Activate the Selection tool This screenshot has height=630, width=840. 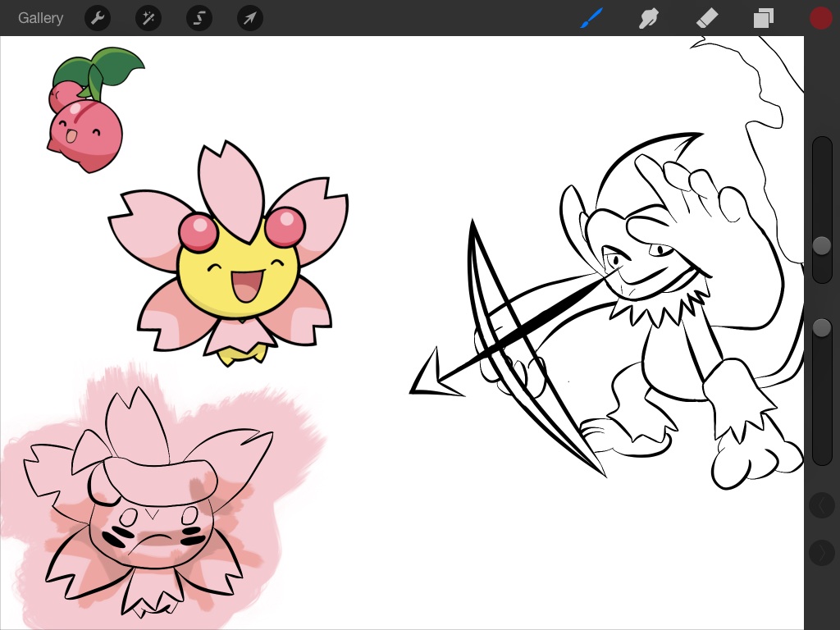199,18
